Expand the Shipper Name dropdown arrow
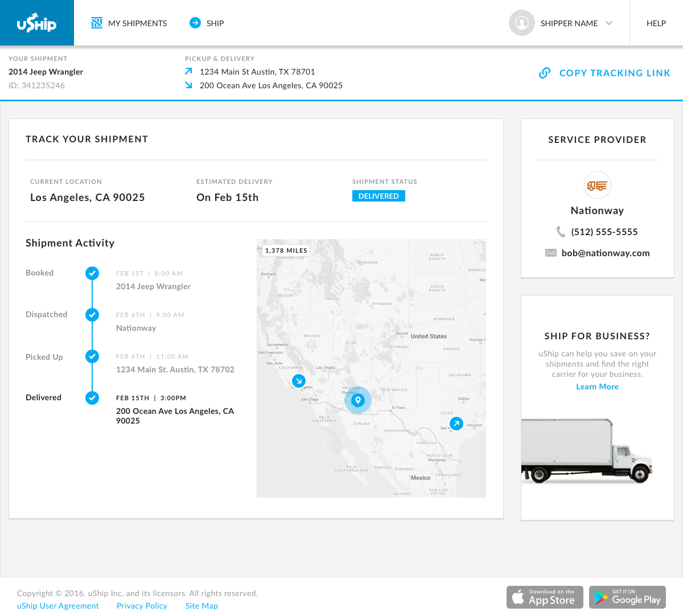 coord(609,23)
